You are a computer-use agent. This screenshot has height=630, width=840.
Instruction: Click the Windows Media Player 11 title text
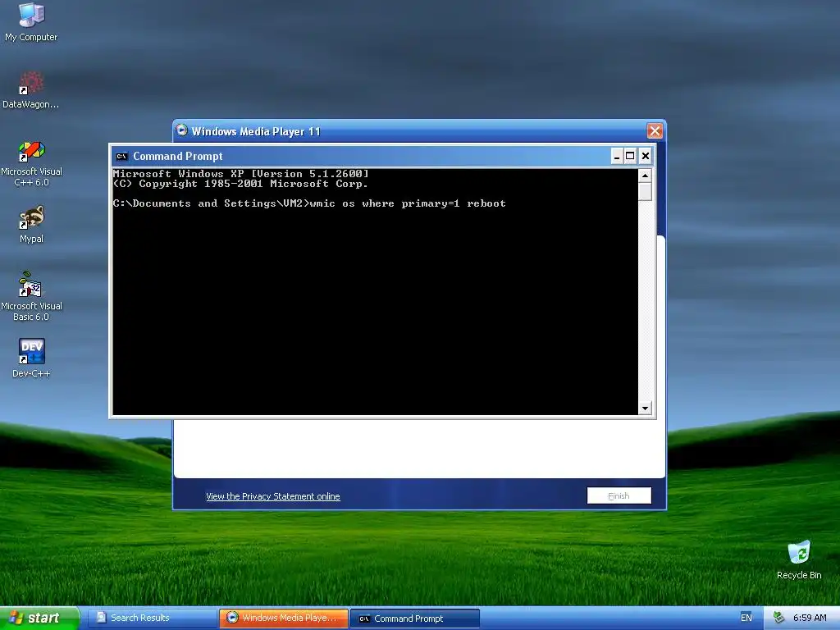256,131
